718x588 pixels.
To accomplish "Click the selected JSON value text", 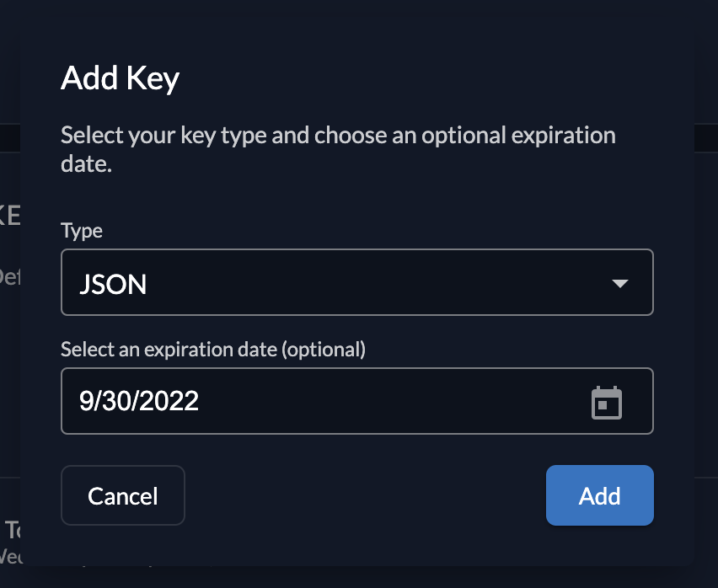I will point(113,285).
